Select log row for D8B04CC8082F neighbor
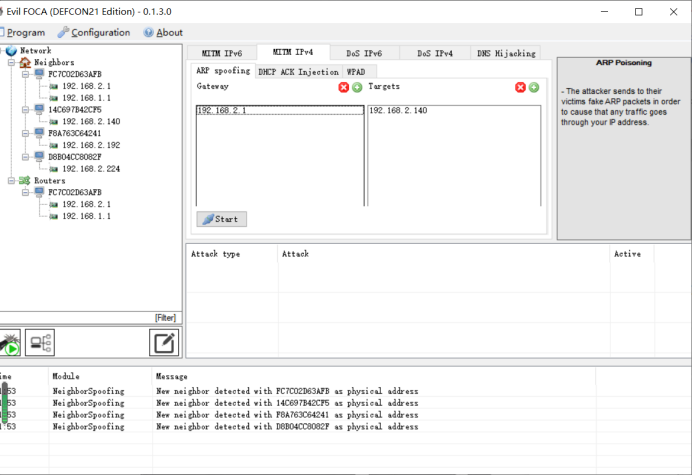 coord(298,427)
